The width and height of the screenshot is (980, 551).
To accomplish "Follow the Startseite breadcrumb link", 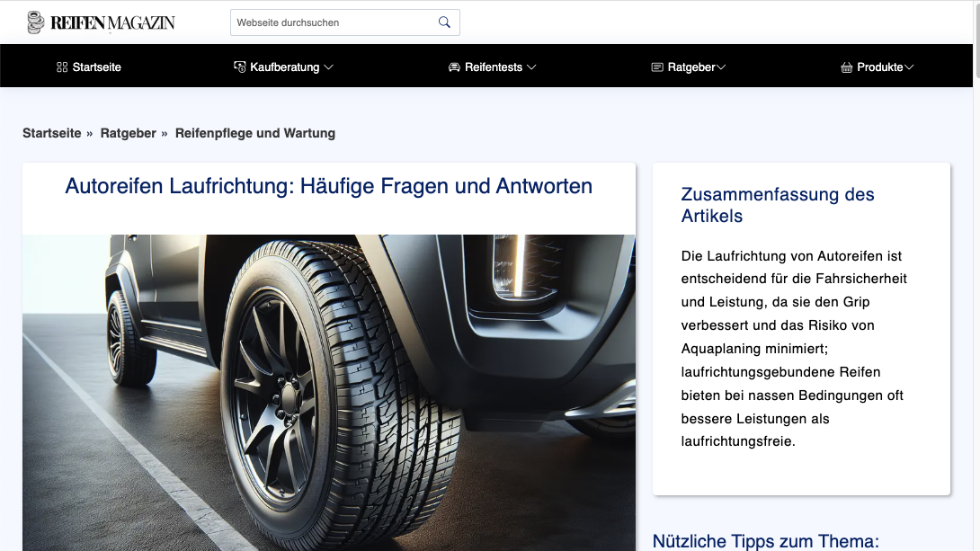I will [51, 133].
